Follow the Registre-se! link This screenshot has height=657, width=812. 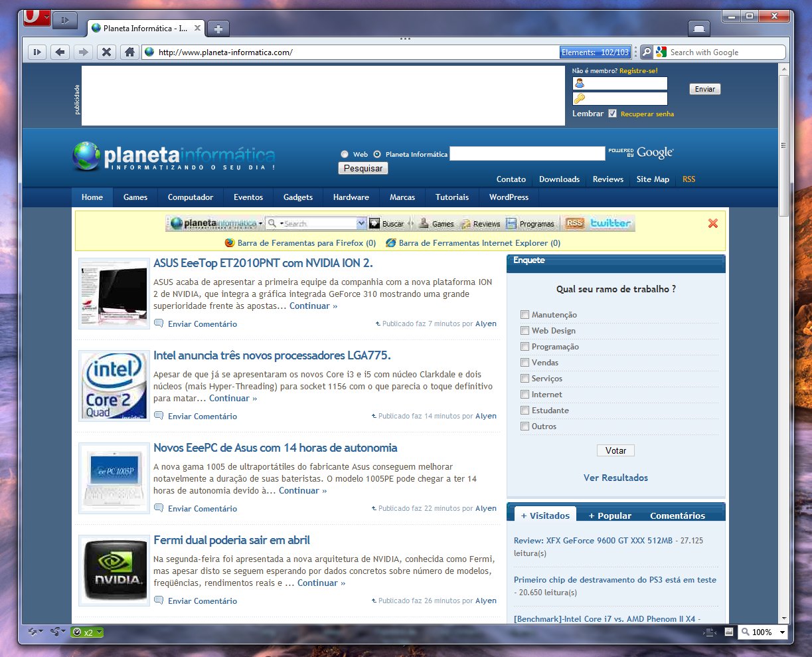[x=639, y=70]
